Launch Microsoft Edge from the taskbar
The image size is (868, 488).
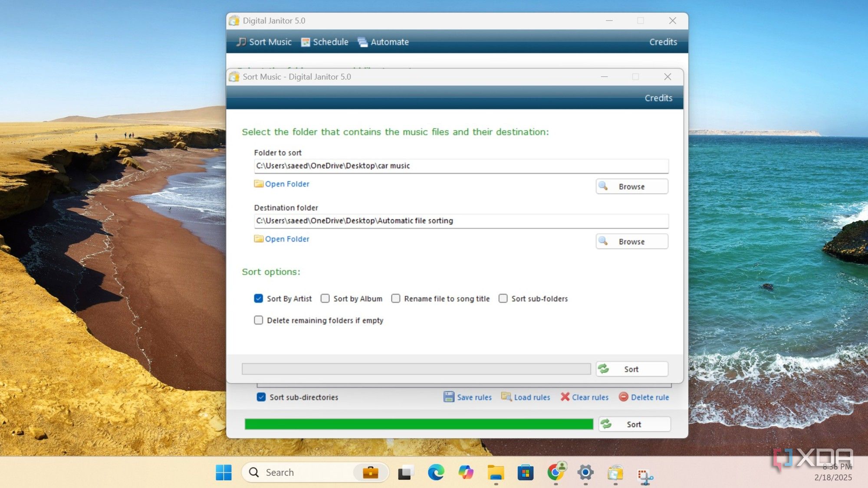click(x=436, y=472)
